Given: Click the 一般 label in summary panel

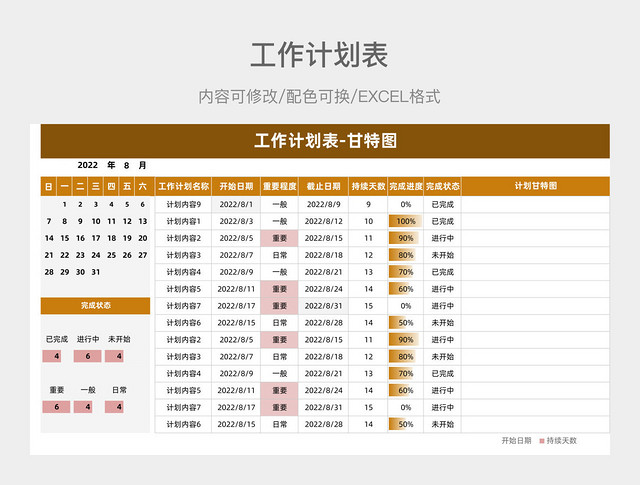Looking at the screenshot, I should point(88,390).
